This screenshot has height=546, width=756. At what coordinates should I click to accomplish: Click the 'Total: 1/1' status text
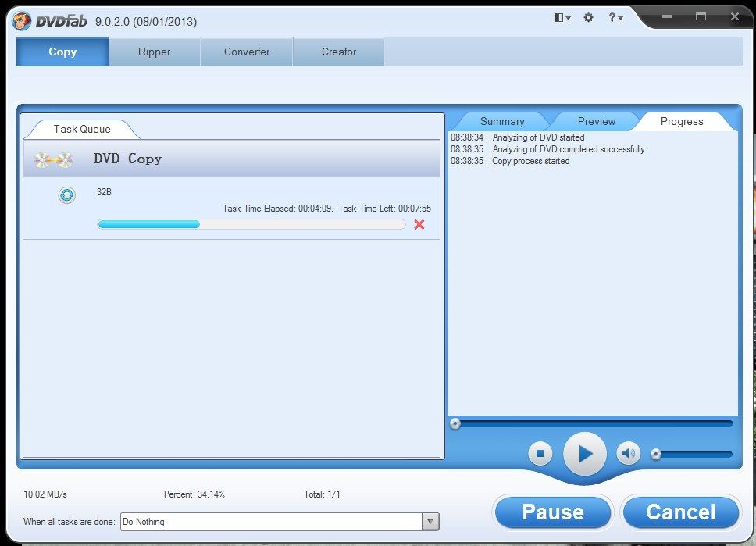tap(322, 494)
